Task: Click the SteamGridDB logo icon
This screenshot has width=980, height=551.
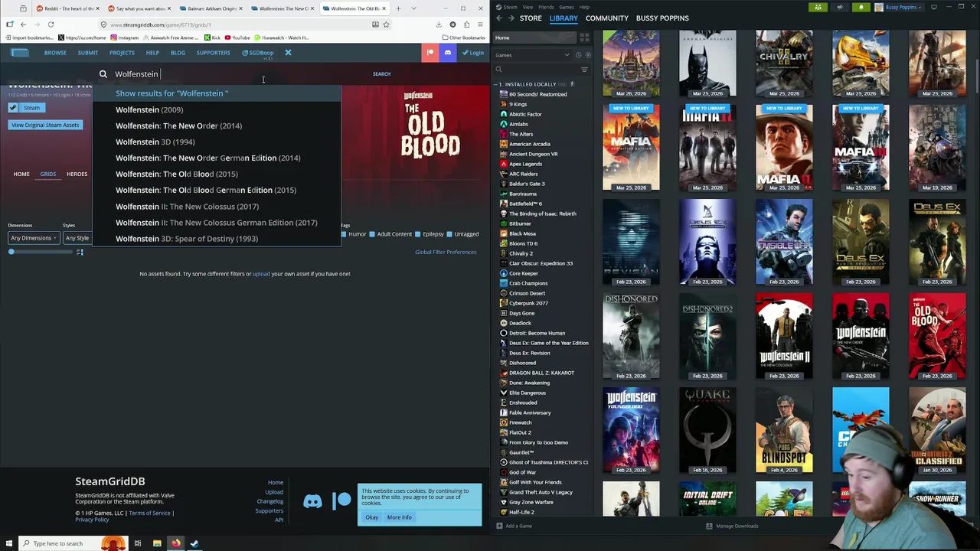Action: click(20, 53)
